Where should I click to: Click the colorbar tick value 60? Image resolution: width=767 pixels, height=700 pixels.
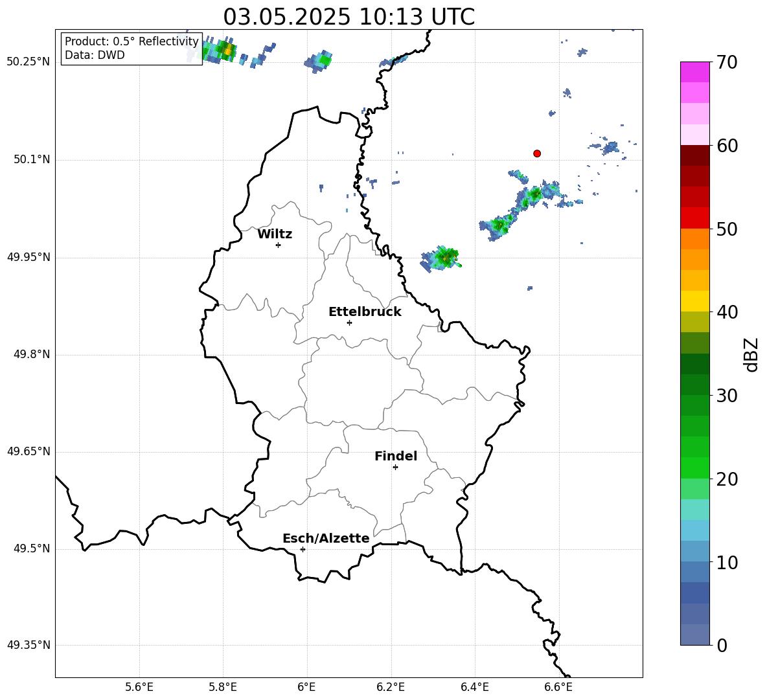pos(727,146)
